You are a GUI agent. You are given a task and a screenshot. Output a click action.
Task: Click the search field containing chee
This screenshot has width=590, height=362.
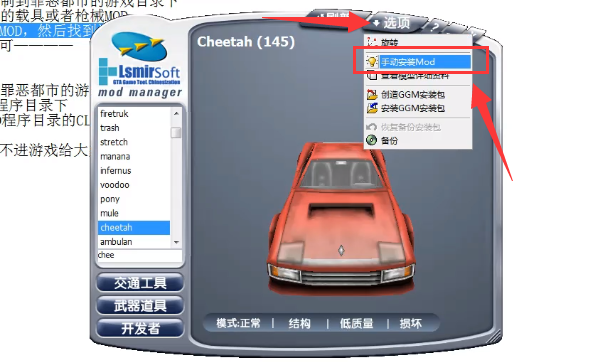click(140, 255)
